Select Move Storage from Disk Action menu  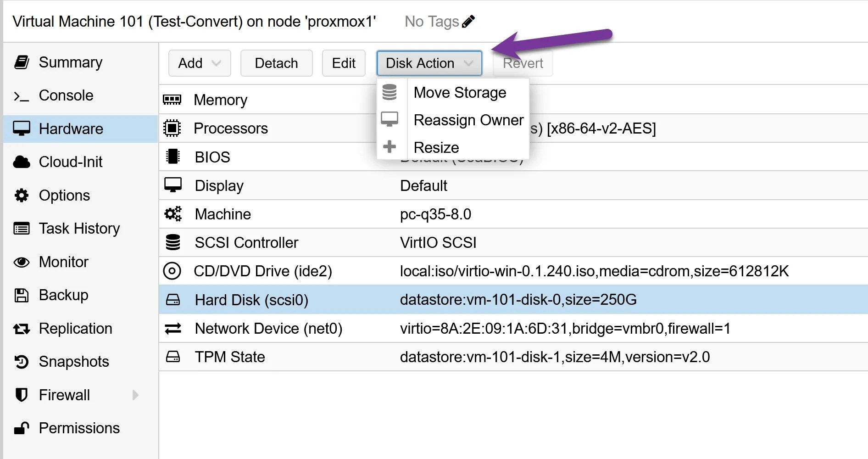pos(460,92)
